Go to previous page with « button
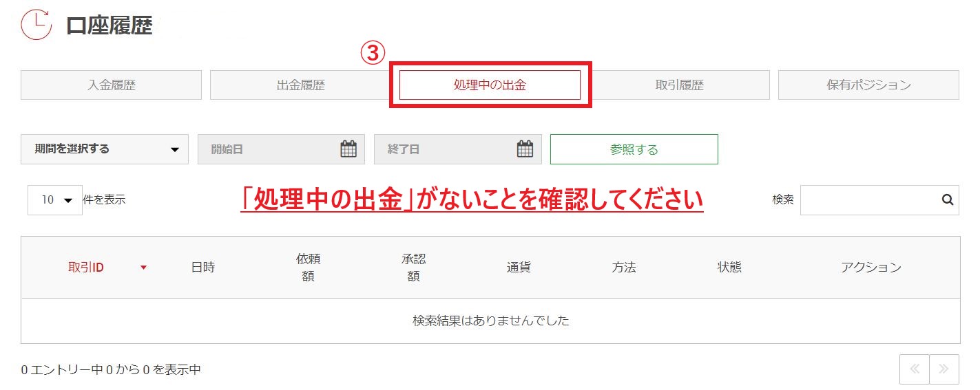980x390 pixels. [914, 369]
